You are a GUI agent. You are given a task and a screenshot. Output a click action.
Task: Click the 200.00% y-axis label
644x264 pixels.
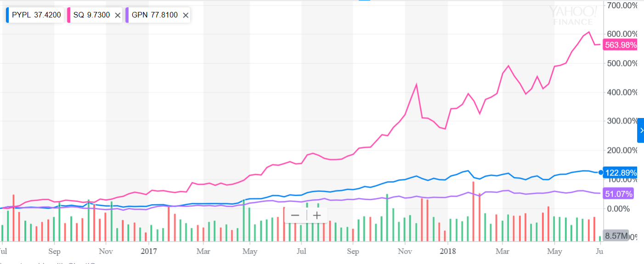tap(621, 150)
